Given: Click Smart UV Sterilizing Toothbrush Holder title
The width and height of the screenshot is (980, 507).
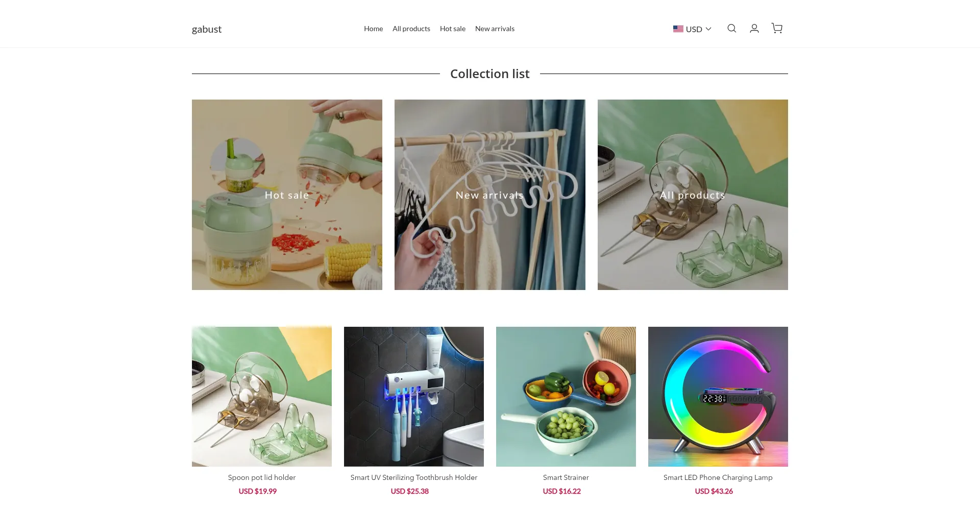Looking at the screenshot, I should click(414, 477).
